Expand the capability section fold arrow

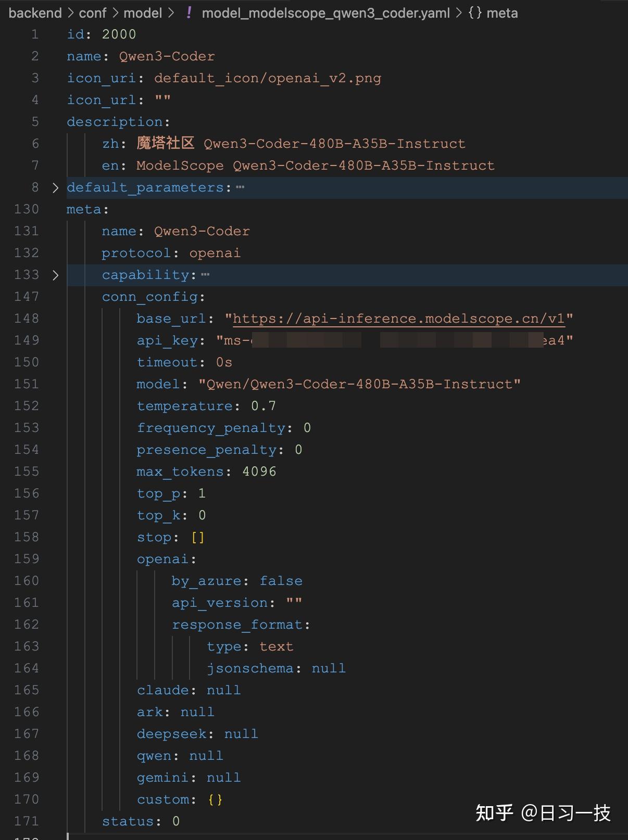[55, 275]
